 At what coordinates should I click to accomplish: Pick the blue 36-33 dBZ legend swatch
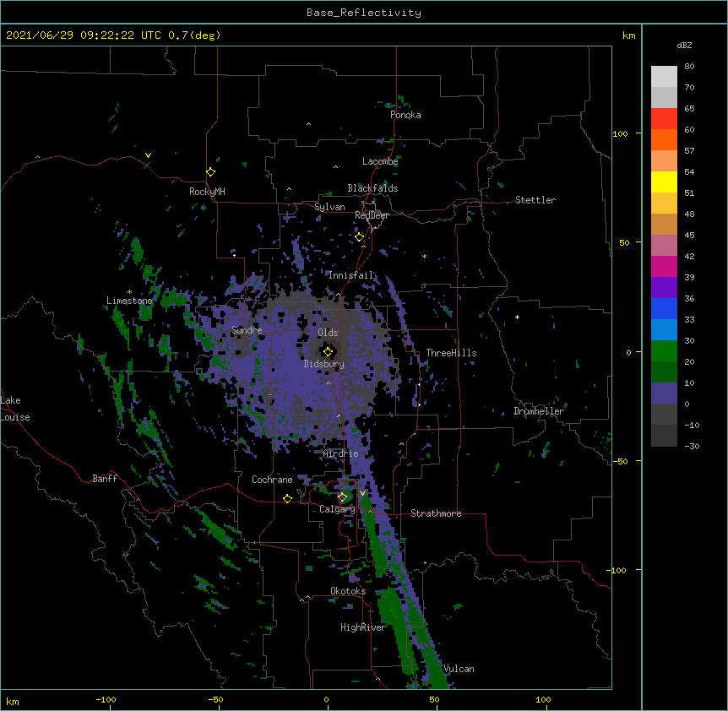[x=664, y=308]
